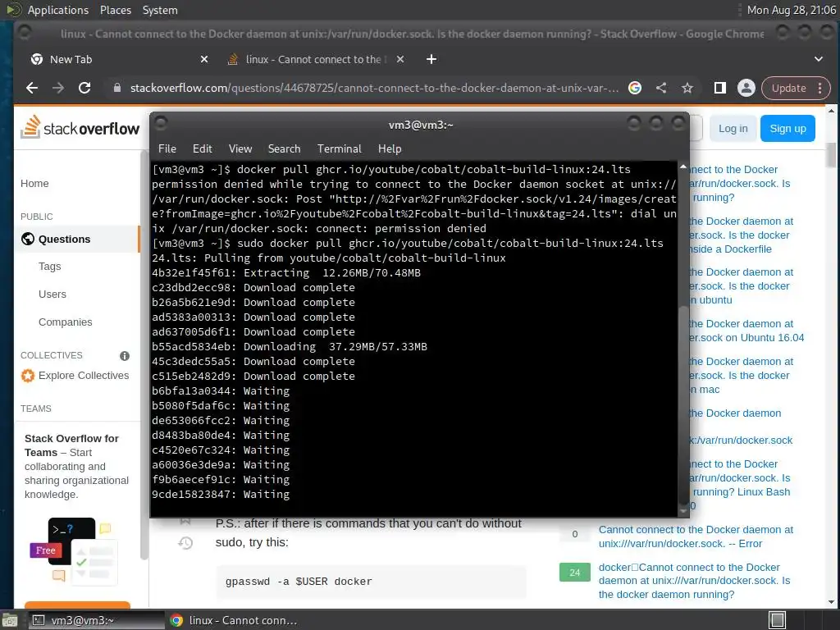The height and width of the screenshot is (630, 840).
Task: Open the Companies sidebar link
Action: [x=66, y=322]
